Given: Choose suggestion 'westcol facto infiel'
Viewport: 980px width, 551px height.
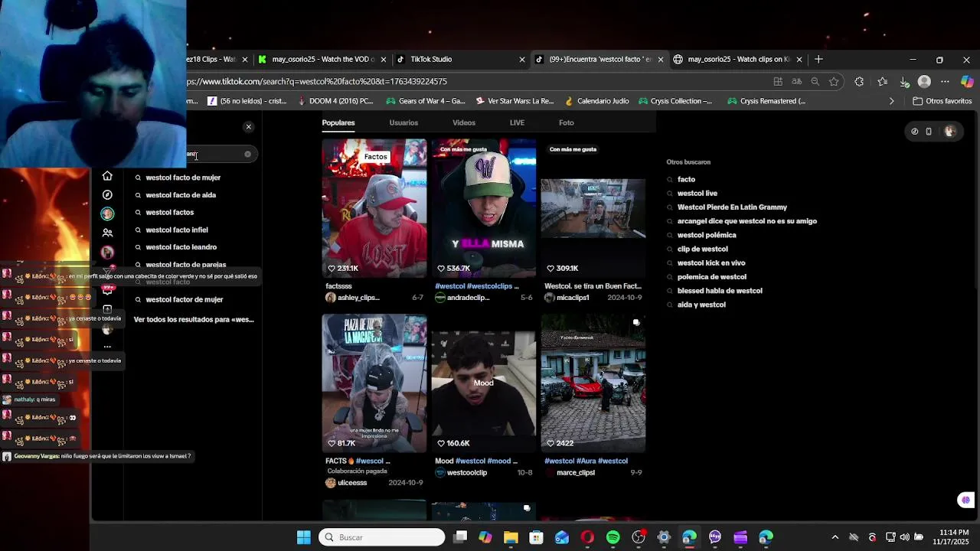Looking at the screenshot, I should pos(177,230).
